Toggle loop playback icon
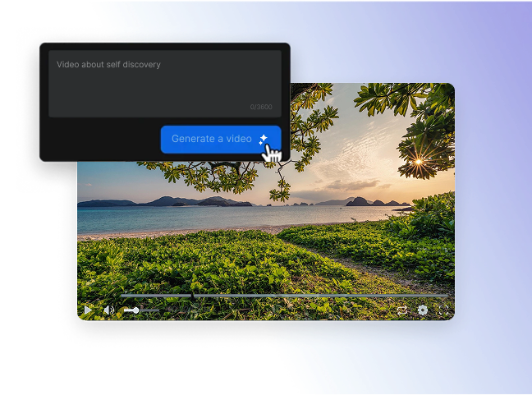This screenshot has width=532, height=395. coord(401,310)
